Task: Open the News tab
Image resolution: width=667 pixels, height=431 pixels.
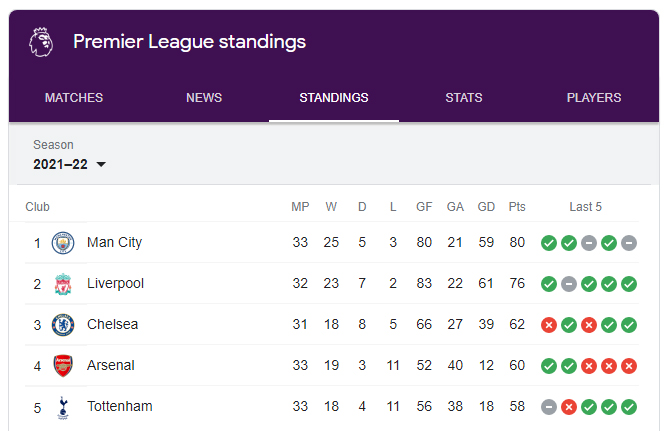Action: (x=204, y=98)
